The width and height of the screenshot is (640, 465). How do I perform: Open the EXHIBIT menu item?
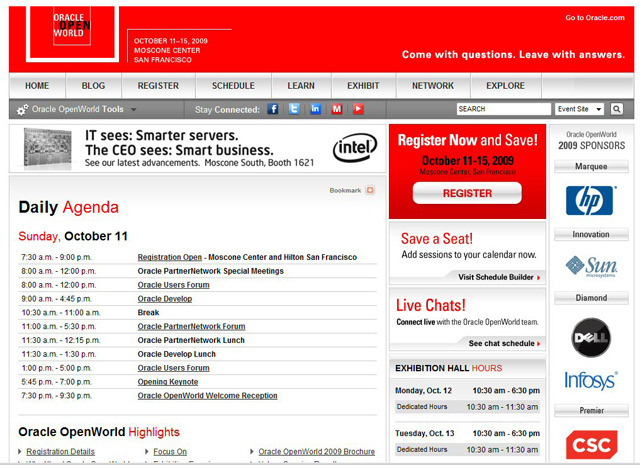[x=363, y=86]
